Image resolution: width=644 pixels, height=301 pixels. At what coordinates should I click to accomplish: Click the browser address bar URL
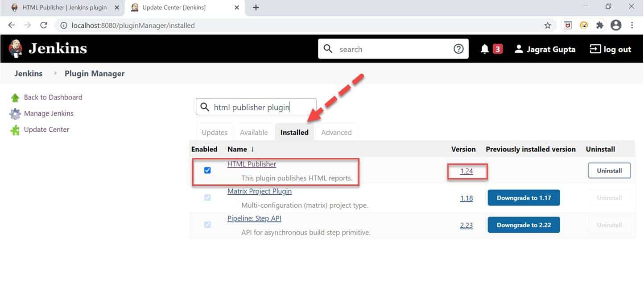[133, 25]
